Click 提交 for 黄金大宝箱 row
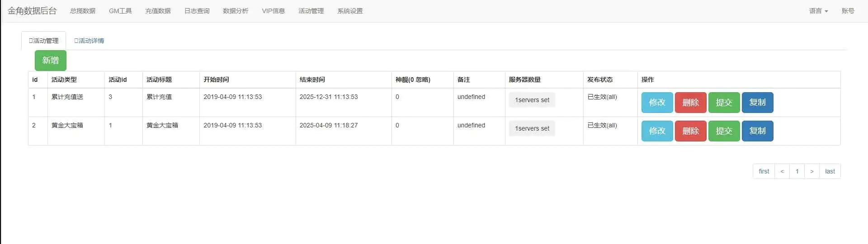The width and height of the screenshot is (868, 244). point(724,131)
